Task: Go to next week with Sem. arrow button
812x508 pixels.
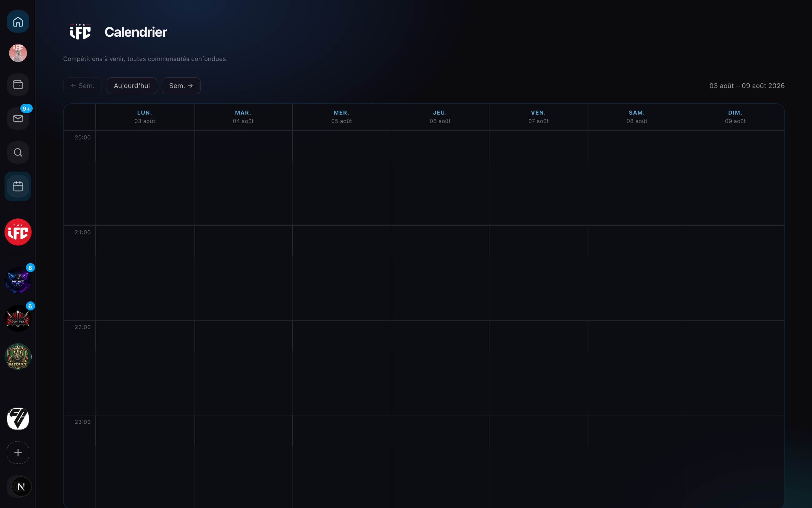Action: (x=181, y=86)
